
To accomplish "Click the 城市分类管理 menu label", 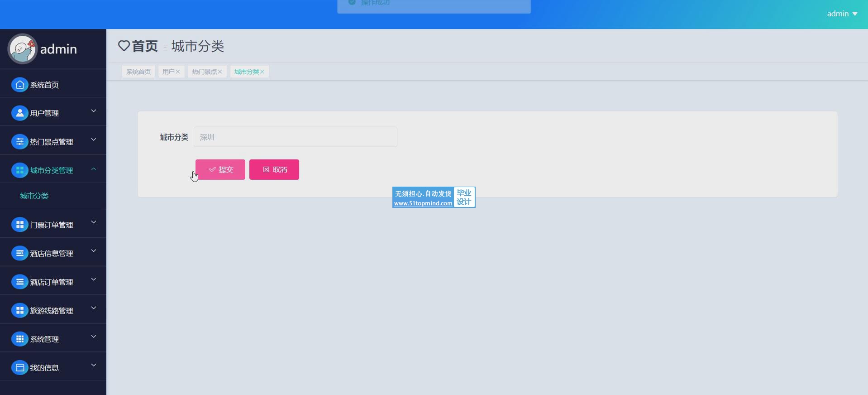I will (x=52, y=170).
